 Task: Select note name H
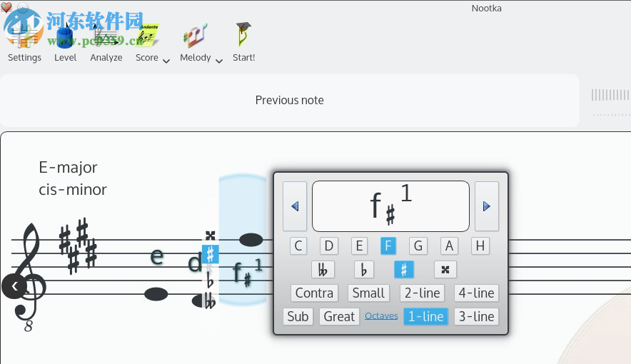point(480,246)
